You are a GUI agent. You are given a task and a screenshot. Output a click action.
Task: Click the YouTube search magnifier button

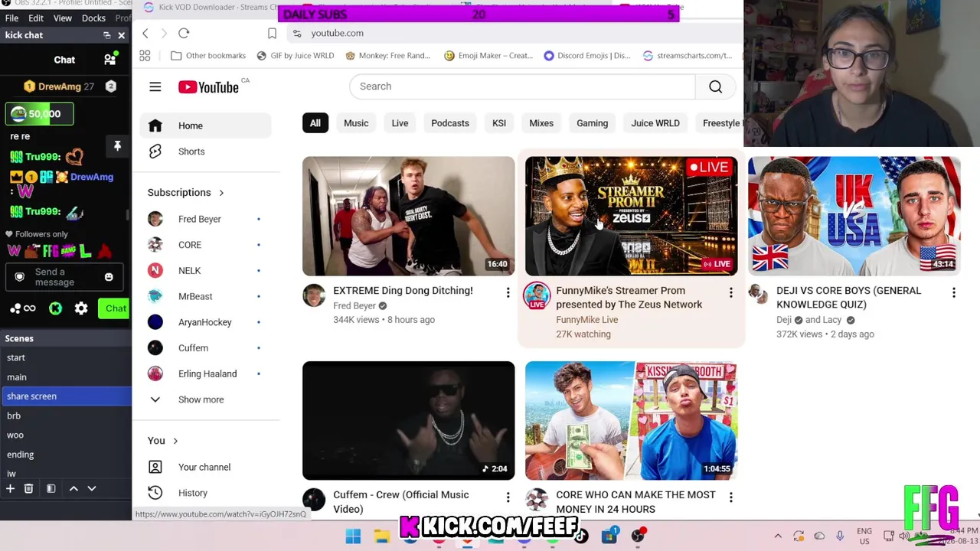pyautogui.click(x=715, y=86)
